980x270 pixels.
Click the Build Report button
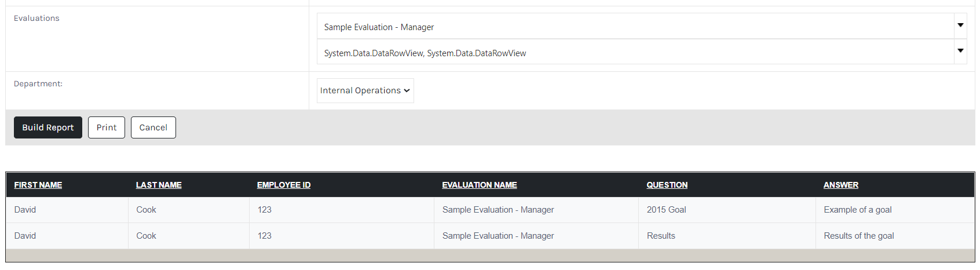tap(48, 127)
